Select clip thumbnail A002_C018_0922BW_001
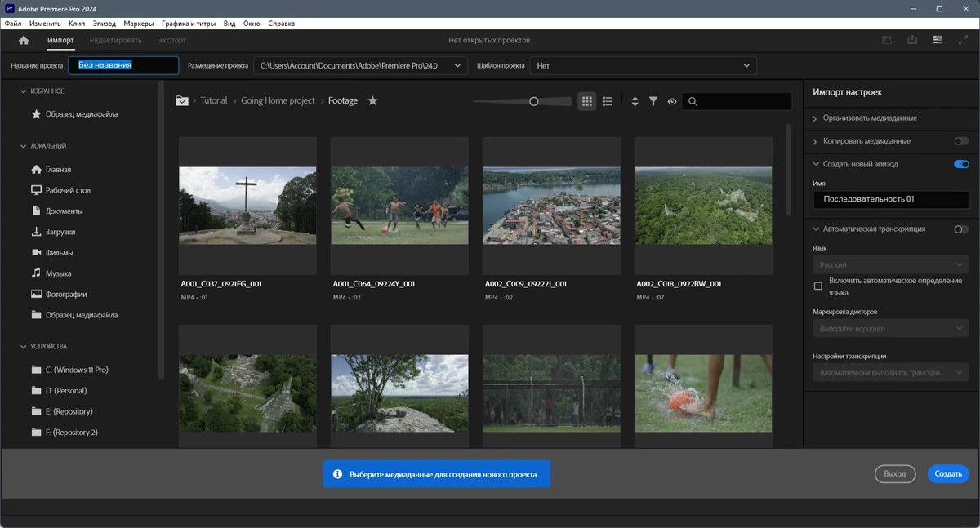The width and height of the screenshot is (980, 528). [x=703, y=206]
